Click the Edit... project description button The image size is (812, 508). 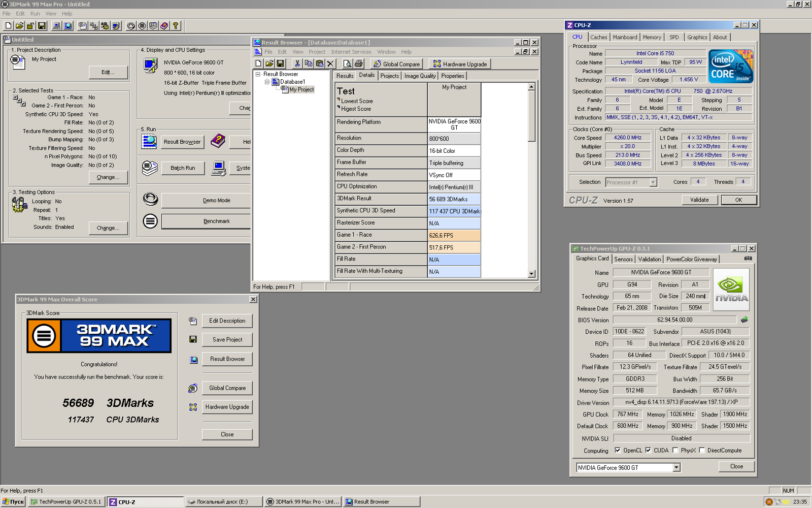pos(108,72)
